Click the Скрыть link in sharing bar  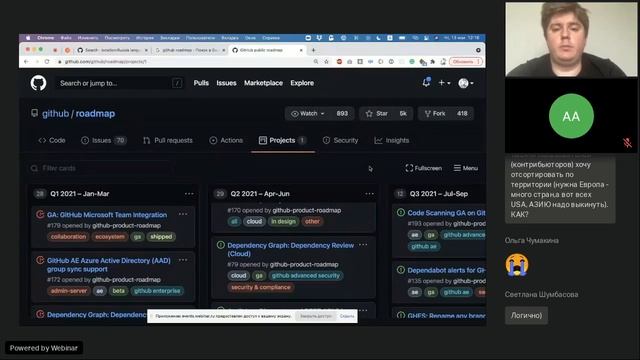(347, 316)
